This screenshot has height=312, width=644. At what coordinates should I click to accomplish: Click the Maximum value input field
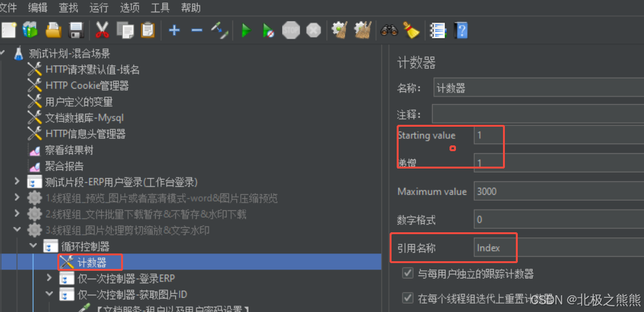tap(558, 192)
